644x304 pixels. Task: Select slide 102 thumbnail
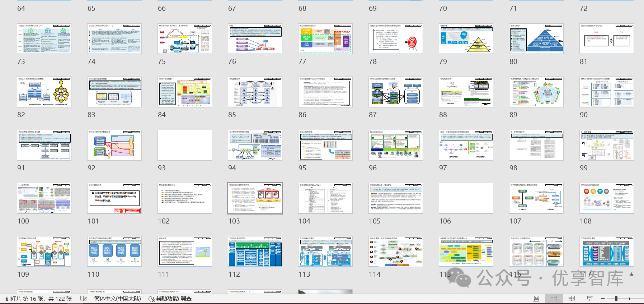pos(185,198)
